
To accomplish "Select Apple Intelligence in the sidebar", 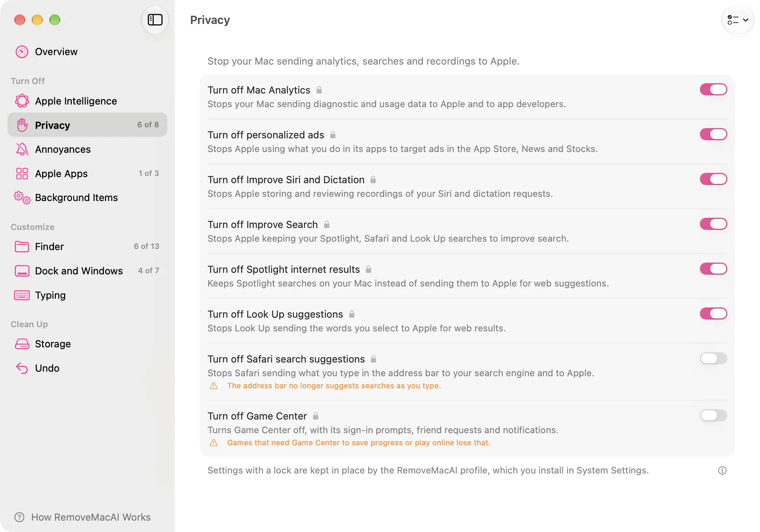I will [x=87, y=101].
